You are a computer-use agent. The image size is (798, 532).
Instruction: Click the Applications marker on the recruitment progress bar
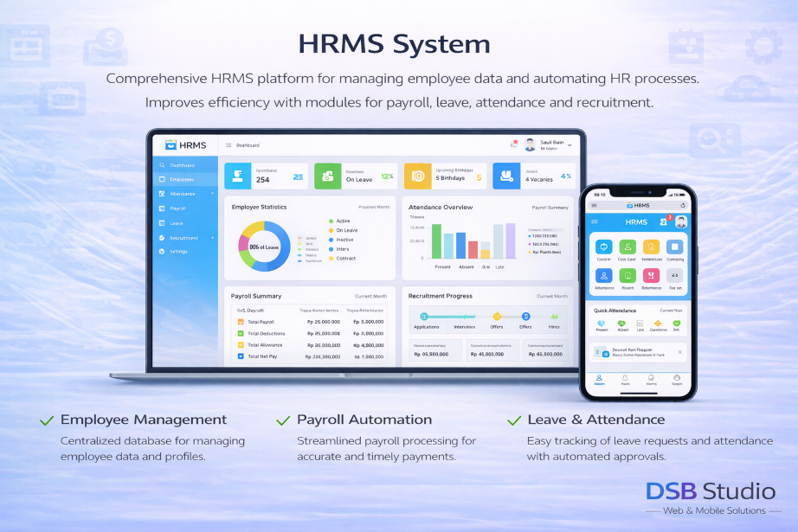tap(423, 317)
